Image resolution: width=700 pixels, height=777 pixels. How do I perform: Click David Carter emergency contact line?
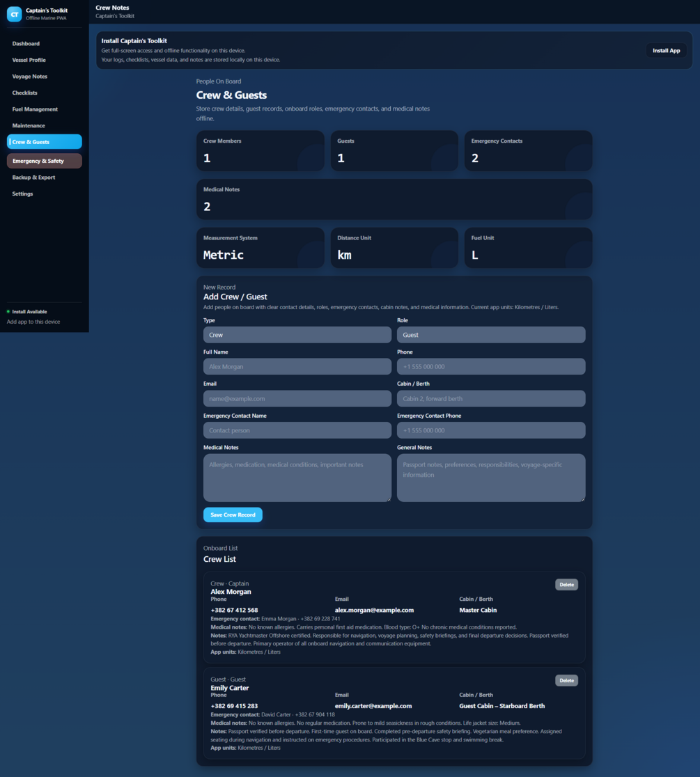272,714
